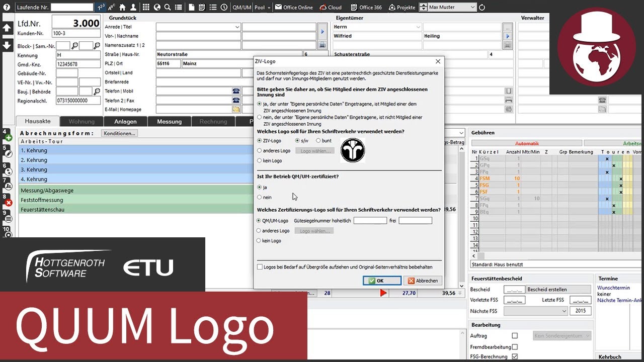Screen dimensions: 644x362
Task: Switch to the Messung tab
Action: pos(169,121)
